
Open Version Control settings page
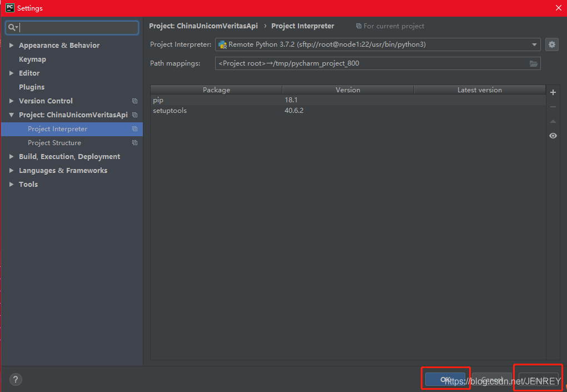click(x=46, y=101)
